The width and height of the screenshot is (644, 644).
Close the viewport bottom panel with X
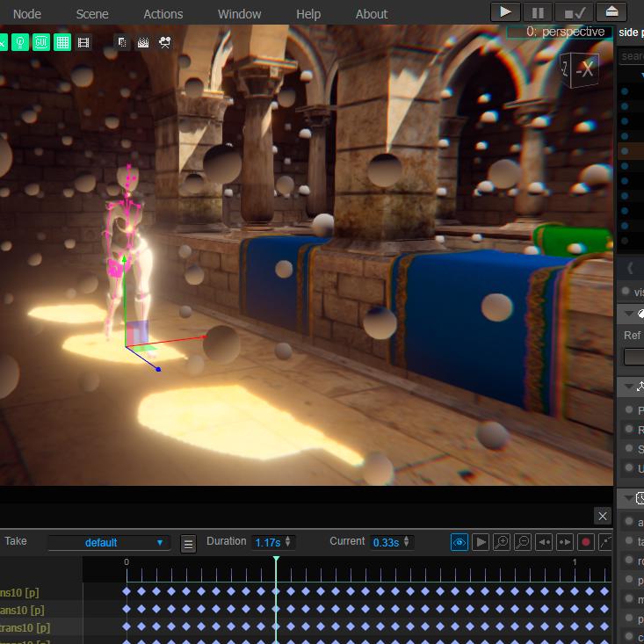point(602,516)
